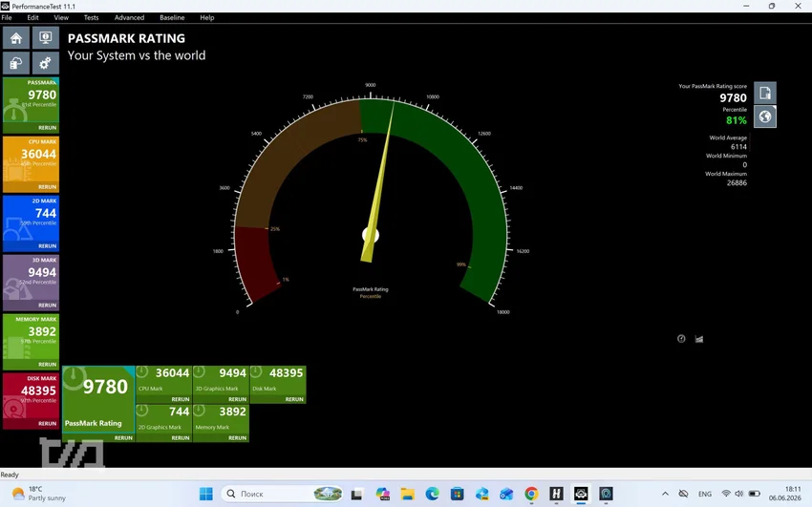Screen dimensions: 812x507
Task: Open the Edit menu
Action: pos(33,17)
